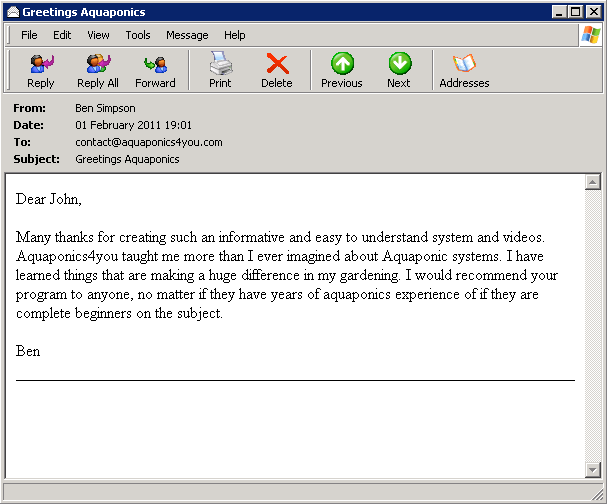Forward this email using toolbar icon

coord(155,65)
